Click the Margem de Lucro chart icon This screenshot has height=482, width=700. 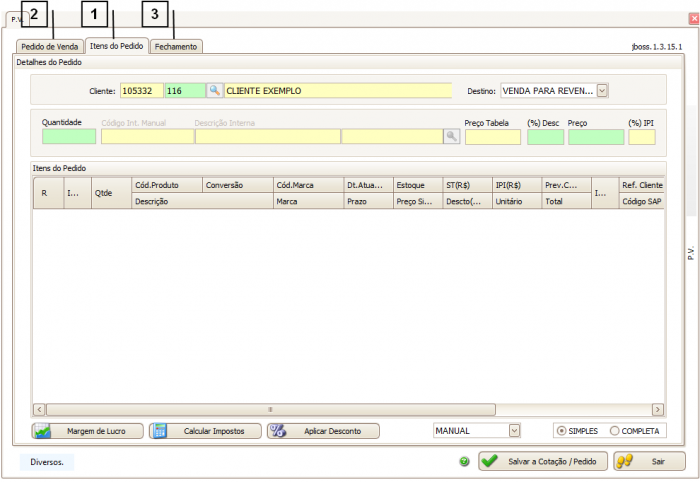[43, 431]
